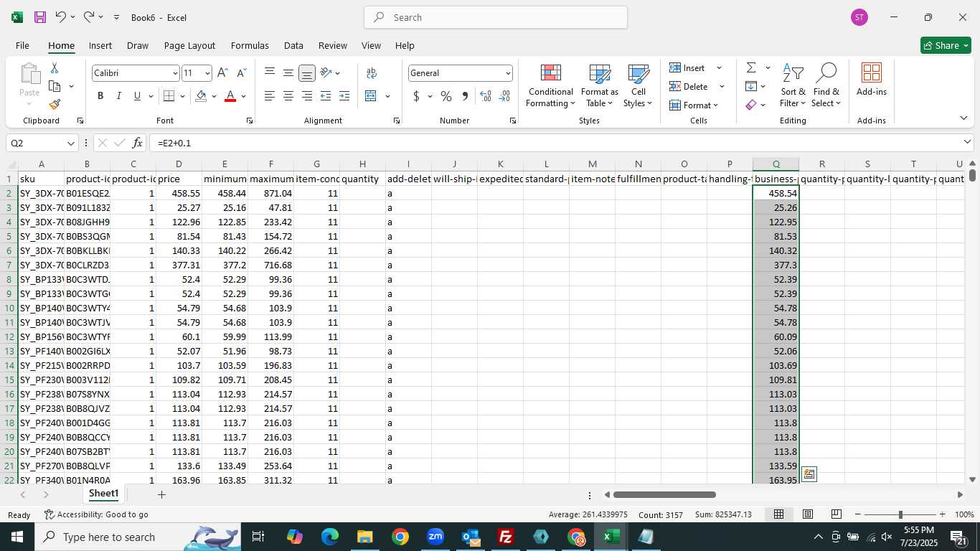The height and width of the screenshot is (551, 980).
Task: Open Auto Fill Options smart tag
Action: pyautogui.click(x=809, y=474)
